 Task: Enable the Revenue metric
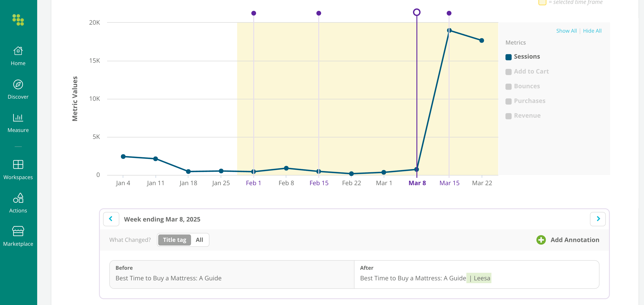tap(508, 116)
